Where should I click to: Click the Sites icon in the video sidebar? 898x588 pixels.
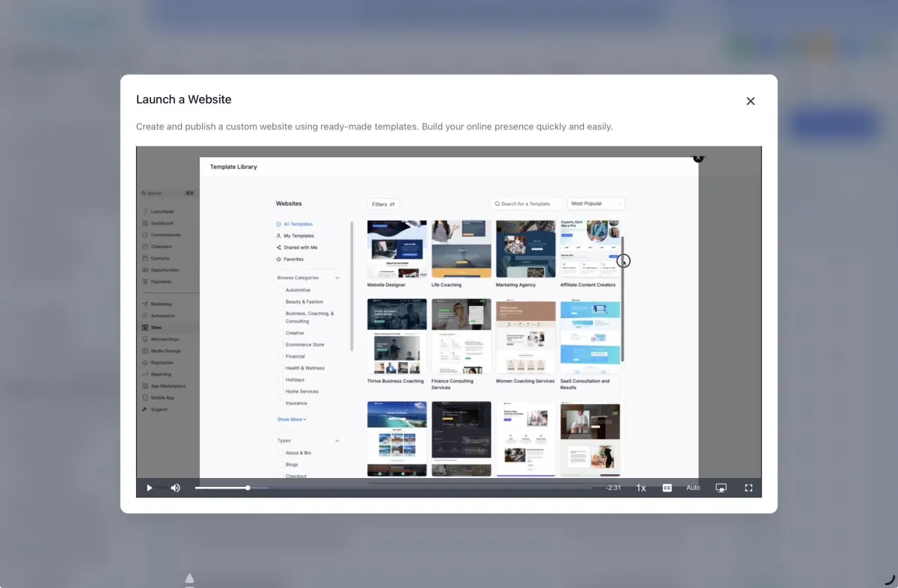(144, 328)
